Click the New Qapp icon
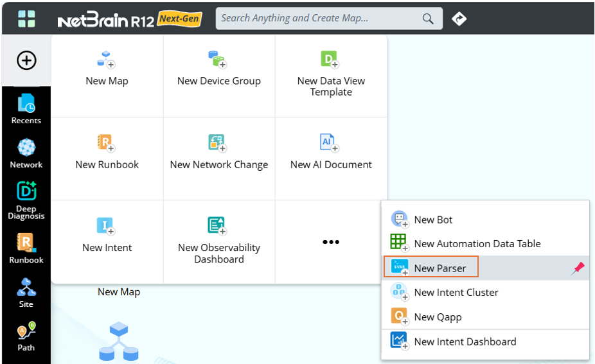Viewport: 595px width, 364px height. [400, 316]
